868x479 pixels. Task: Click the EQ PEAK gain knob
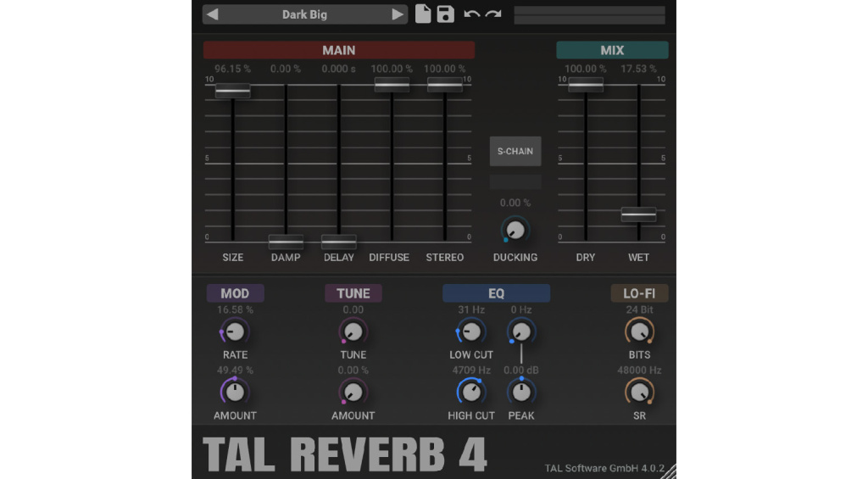coord(521,392)
